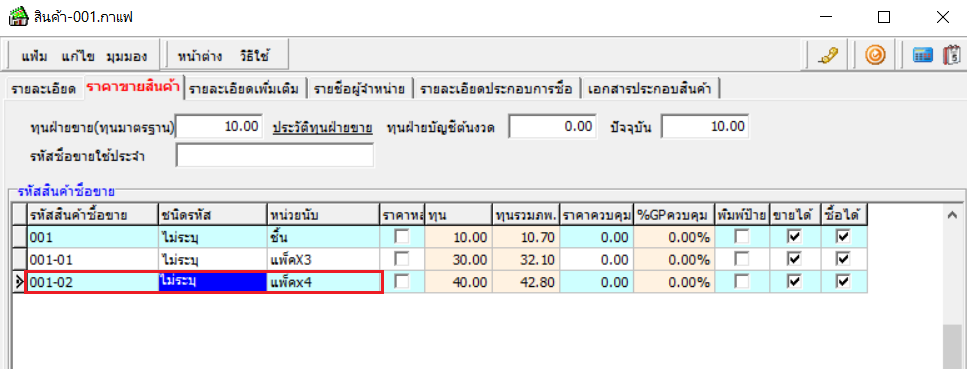Screen dimensions: 967x369
Task: Click the house app icon in title bar
Action: pos(17,17)
